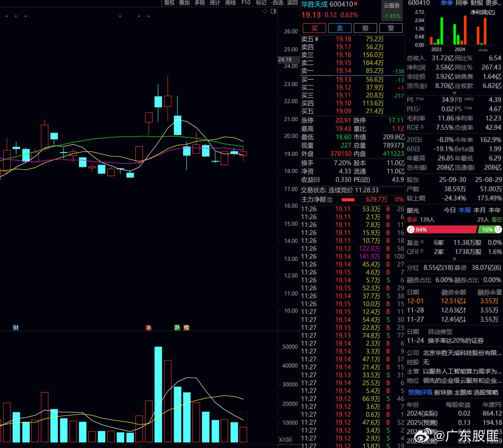503x448 pixels.
Task: Click 返回 to go back
Action: [292, 3]
